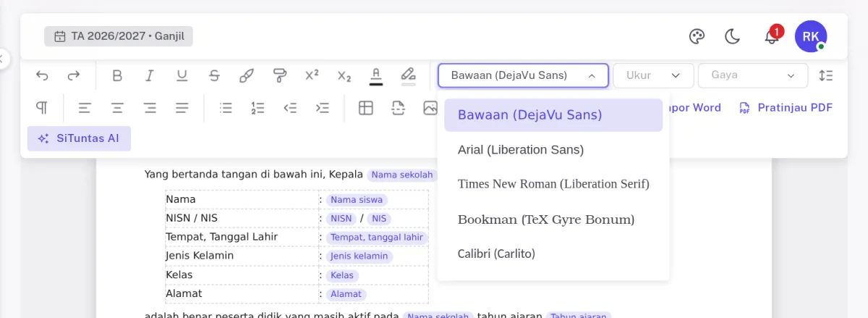Insert a table

366,108
